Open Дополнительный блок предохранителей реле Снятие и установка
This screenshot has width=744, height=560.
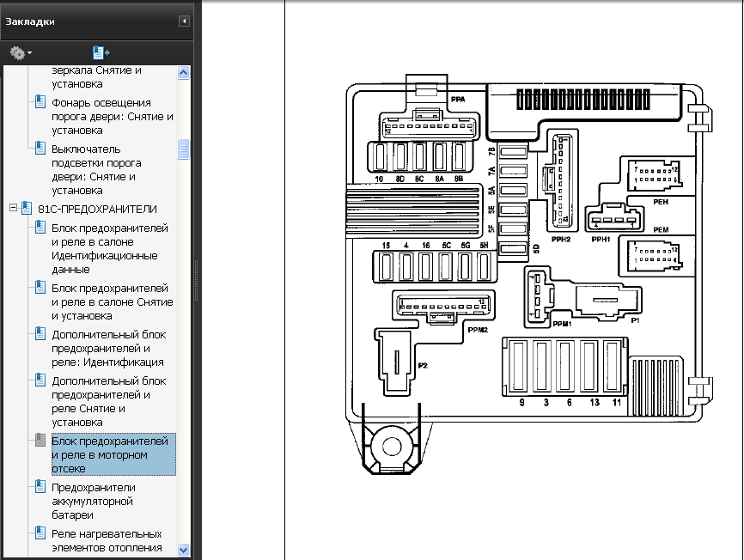108,402
